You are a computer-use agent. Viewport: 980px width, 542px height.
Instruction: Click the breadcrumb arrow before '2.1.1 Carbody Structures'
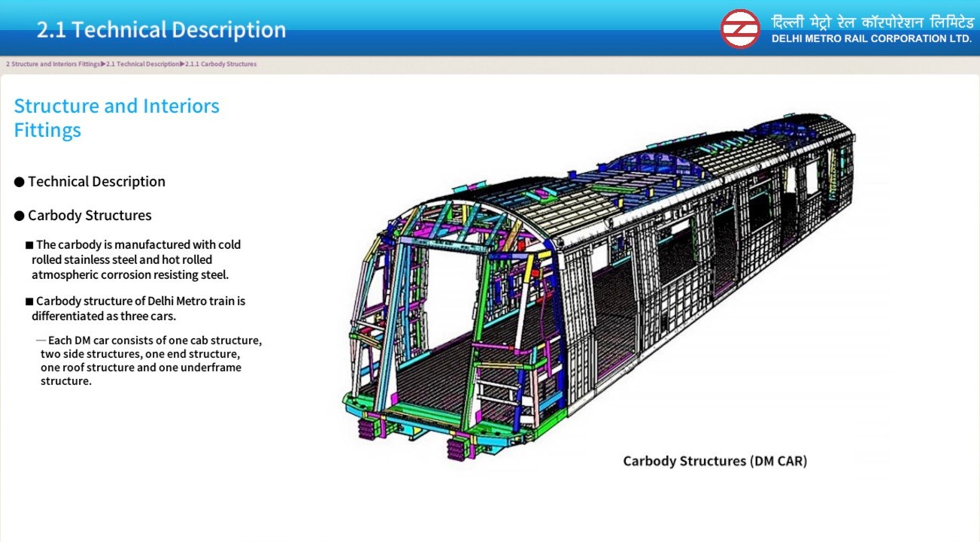pyautogui.click(x=183, y=65)
